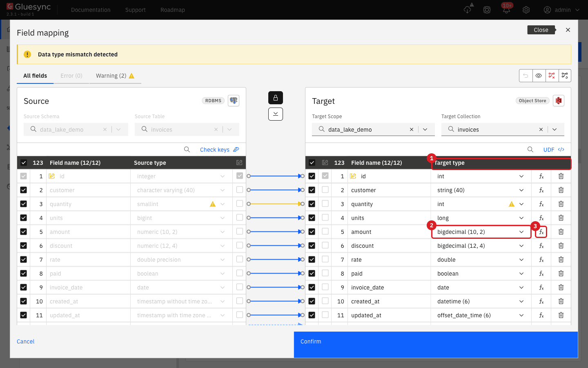Click the lock mapping icon button
The width and height of the screenshot is (588, 368).
coord(276,98)
